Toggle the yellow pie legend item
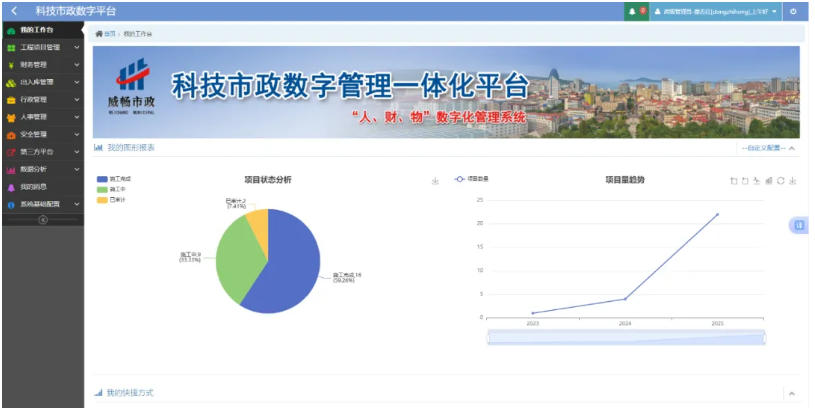 [x=111, y=200]
